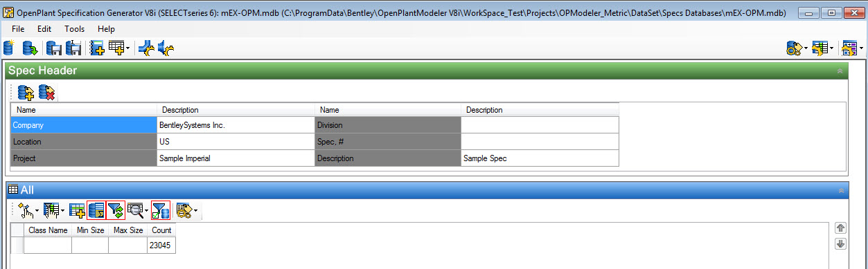Click the Min Size column header

[x=90, y=230]
